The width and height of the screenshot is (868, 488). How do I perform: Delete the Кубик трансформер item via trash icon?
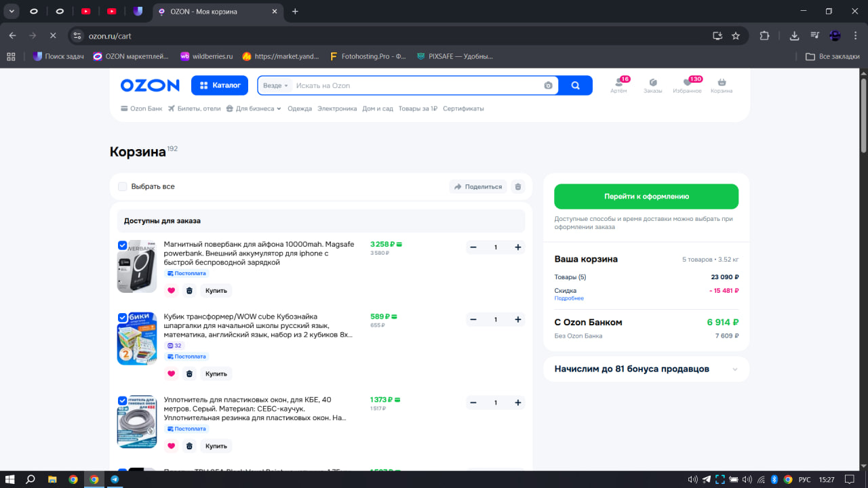pos(189,373)
